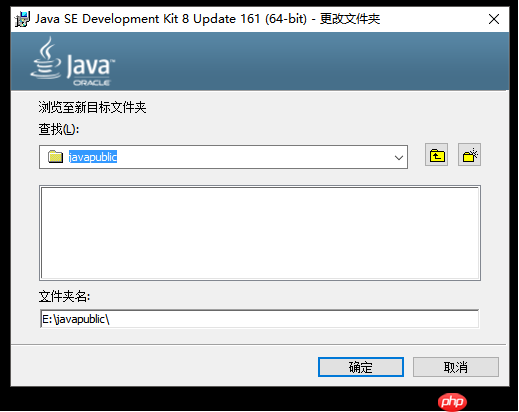Click inside the empty folder list area
Screen dimensions: 519x412
tap(260, 233)
